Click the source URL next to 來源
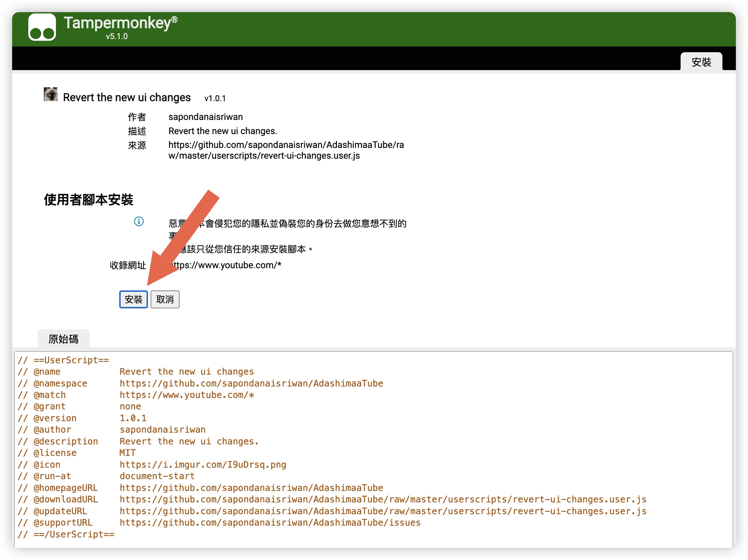 286,150
